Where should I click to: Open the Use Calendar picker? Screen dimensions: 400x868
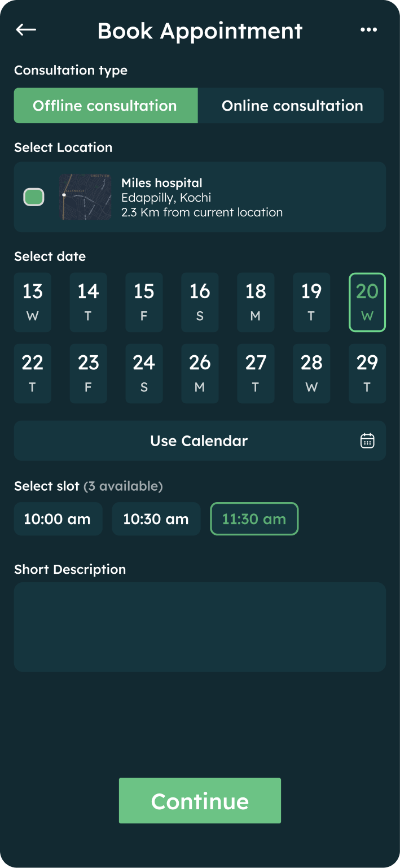(200, 440)
